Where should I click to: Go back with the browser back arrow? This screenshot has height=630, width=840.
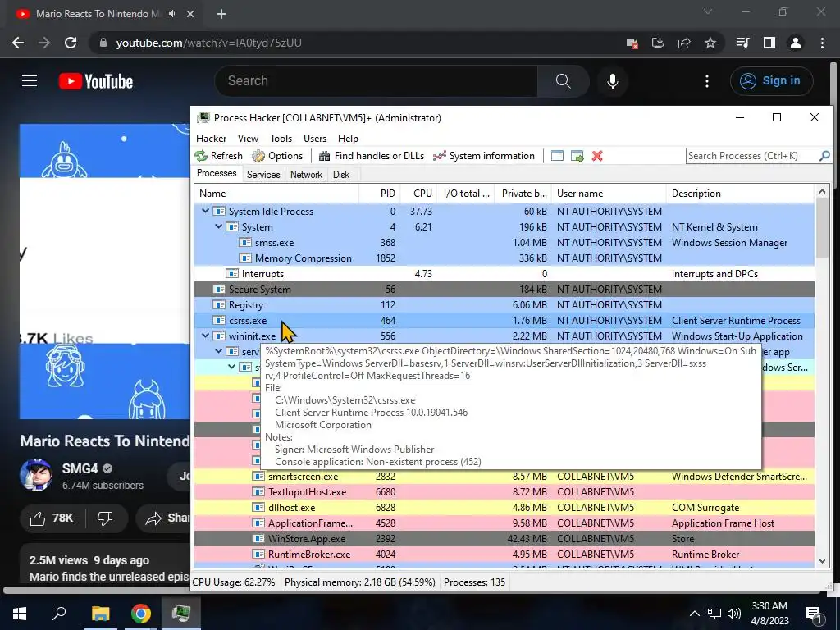coord(18,43)
